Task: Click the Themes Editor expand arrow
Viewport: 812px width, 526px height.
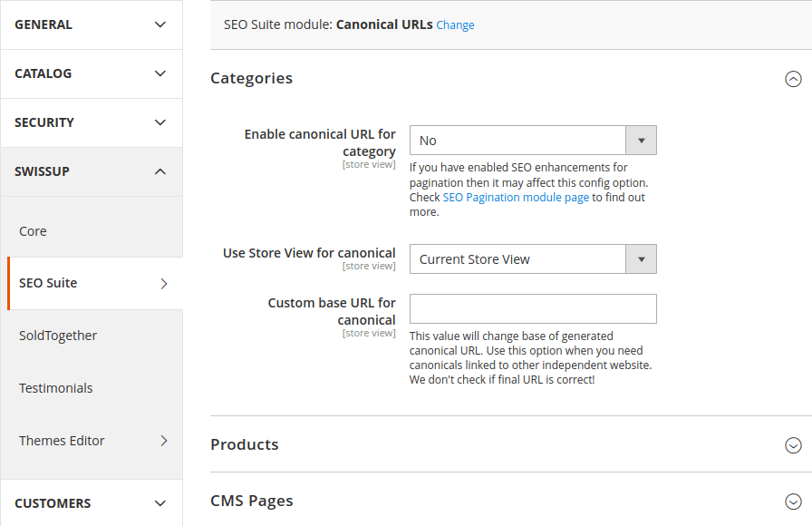Action: (x=163, y=441)
